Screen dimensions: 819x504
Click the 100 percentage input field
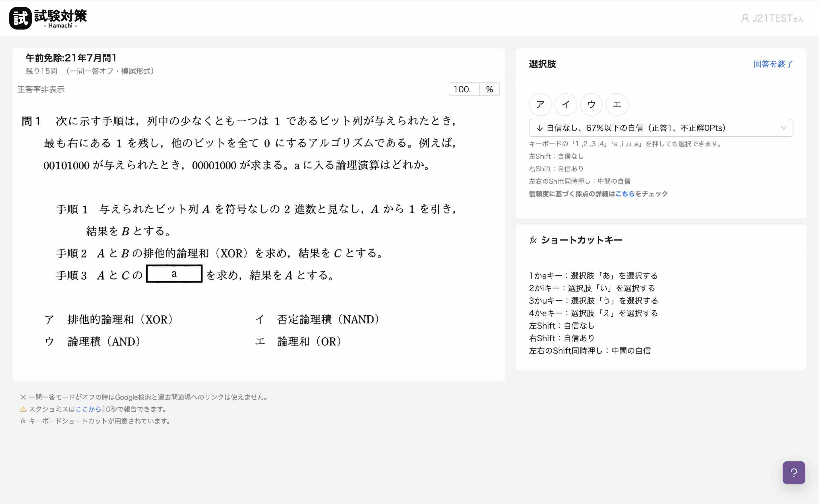[x=464, y=89]
